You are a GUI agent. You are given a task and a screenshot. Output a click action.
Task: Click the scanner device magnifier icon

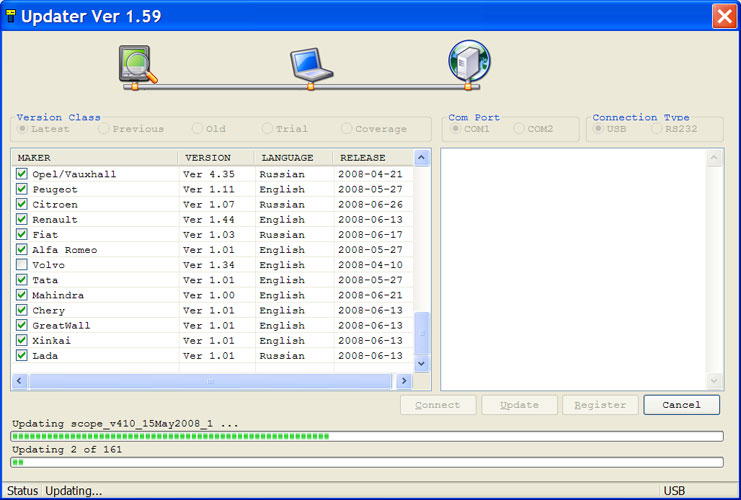click(138, 65)
